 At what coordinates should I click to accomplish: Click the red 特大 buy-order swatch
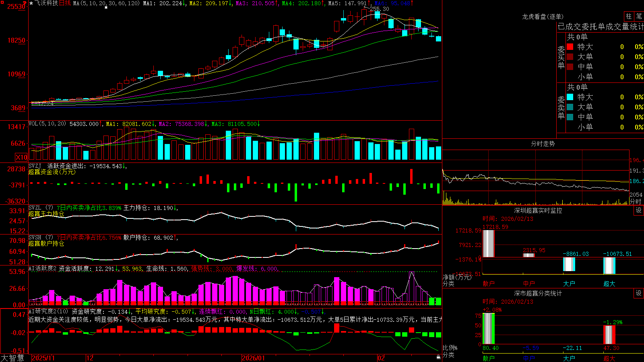[x=570, y=47]
